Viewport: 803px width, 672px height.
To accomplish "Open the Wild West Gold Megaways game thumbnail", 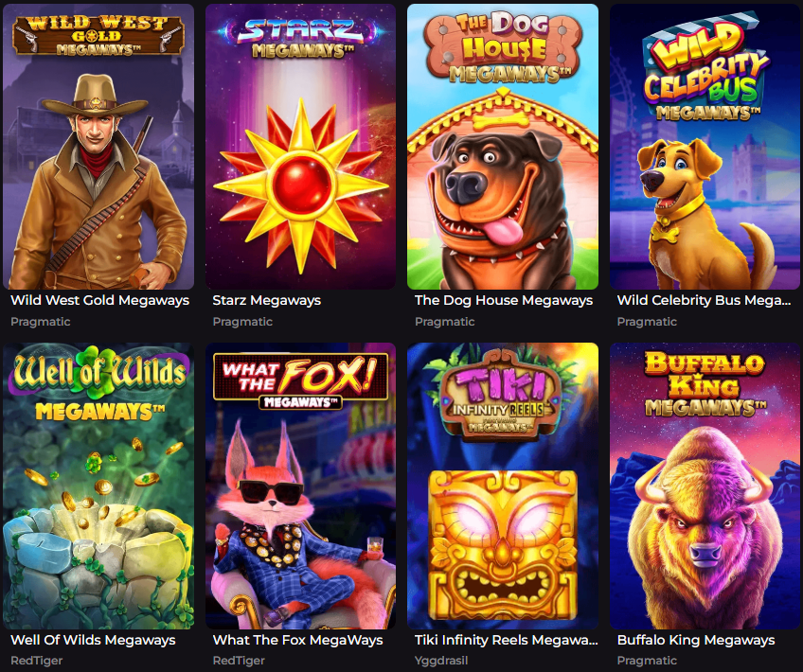I will [98, 147].
